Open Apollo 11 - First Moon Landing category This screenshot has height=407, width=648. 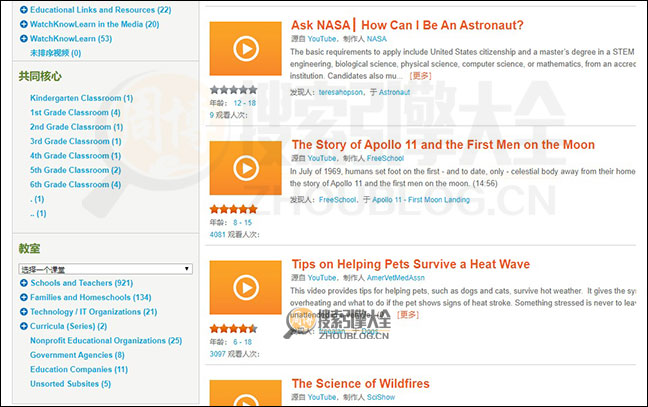tap(421, 200)
